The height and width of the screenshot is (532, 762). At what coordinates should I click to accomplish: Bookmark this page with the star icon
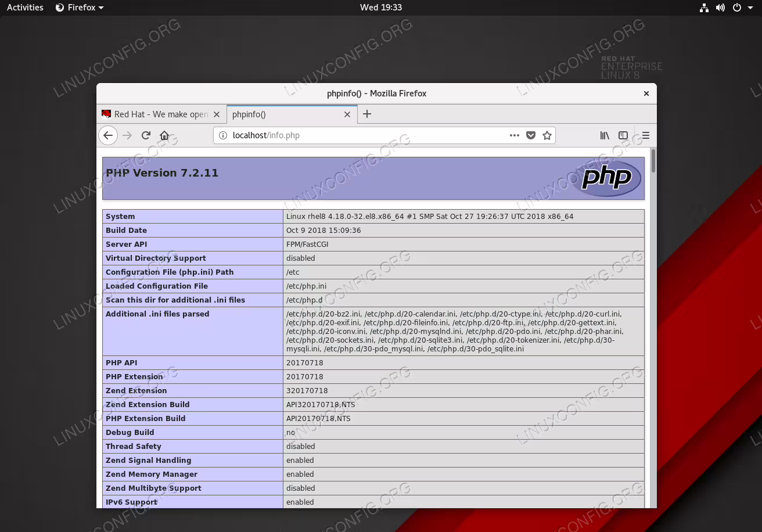click(x=547, y=135)
